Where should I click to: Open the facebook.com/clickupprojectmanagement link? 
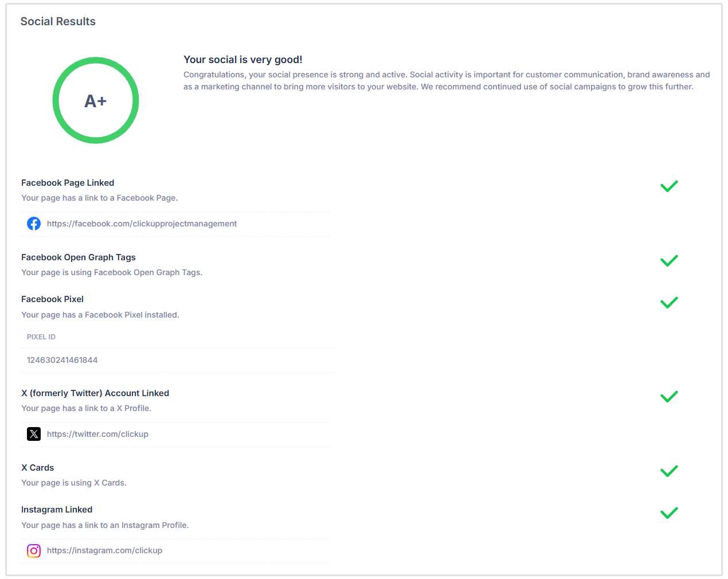(142, 223)
